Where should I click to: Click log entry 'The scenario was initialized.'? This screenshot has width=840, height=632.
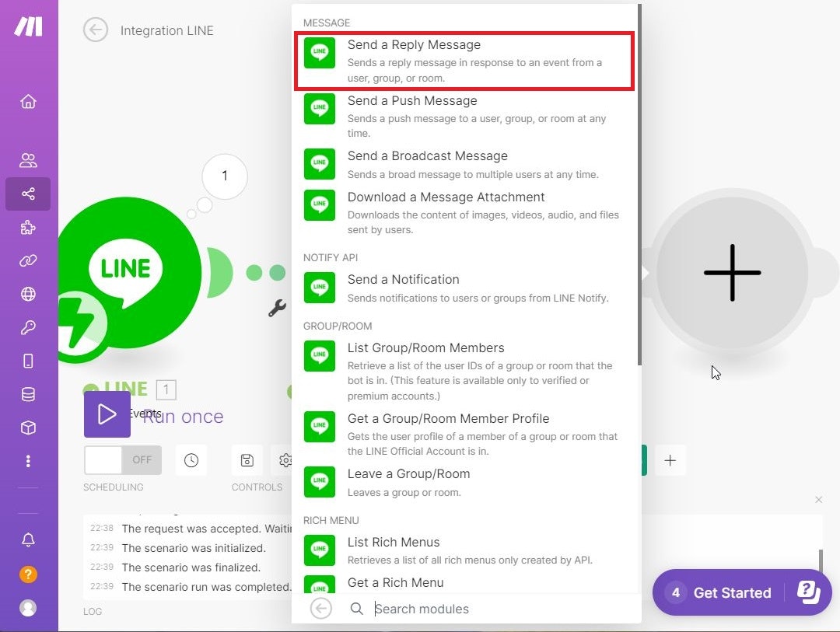coord(194,548)
